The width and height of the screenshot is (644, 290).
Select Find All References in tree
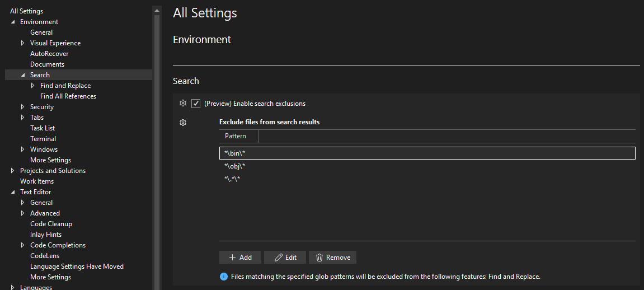(x=68, y=96)
